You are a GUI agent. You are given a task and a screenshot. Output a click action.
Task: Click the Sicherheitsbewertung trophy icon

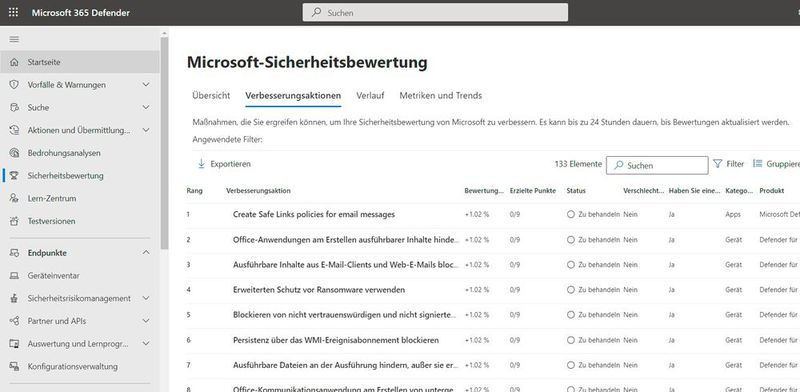(x=14, y=176)
